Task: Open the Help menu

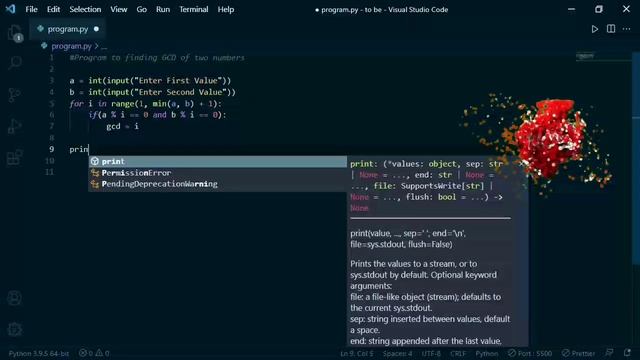Action: tap(226, 9)
